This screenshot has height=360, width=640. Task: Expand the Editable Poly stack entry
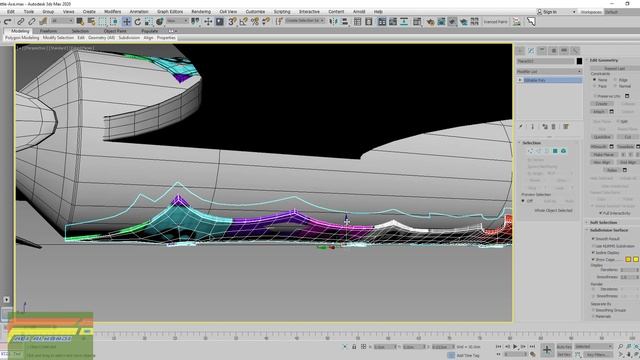coord(520,80)
